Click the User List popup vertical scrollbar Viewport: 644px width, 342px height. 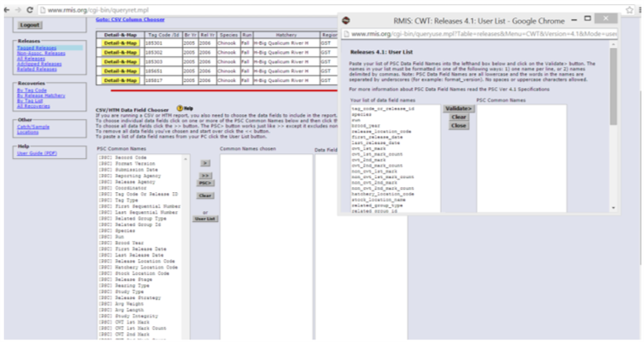pos(613,86)
